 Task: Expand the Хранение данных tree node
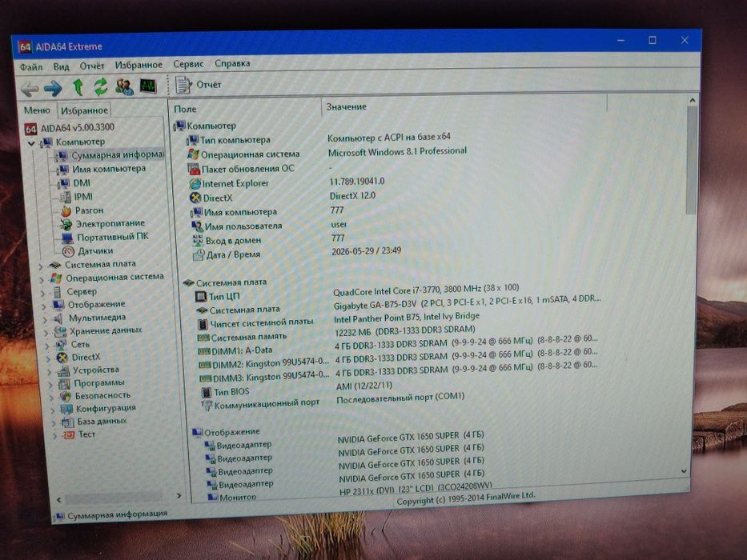coord(46,332)
